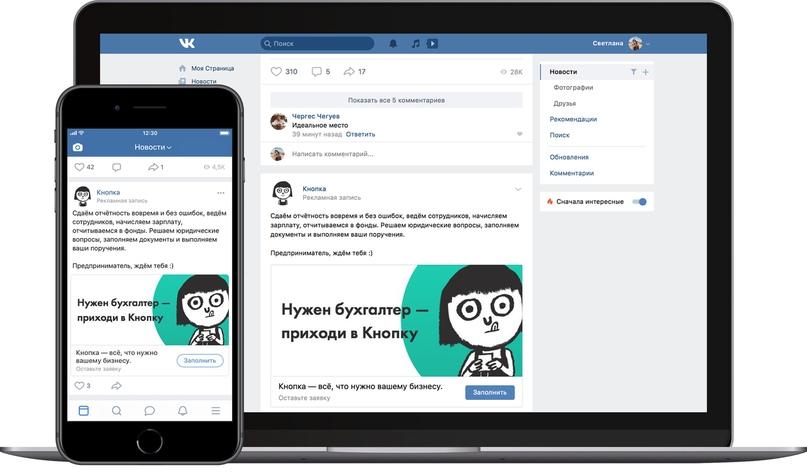Like Чергес Чегуев's comment with the heart
Image resolution: width=807 pixels, height=473 pixels.
tap(519, 134)
